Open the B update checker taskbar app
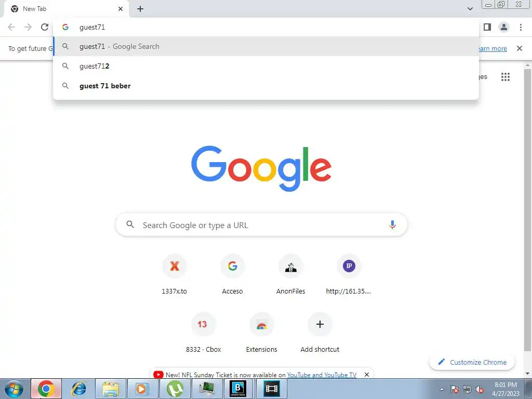Viewport: 532px width, 399px height. tap(238, 389)
